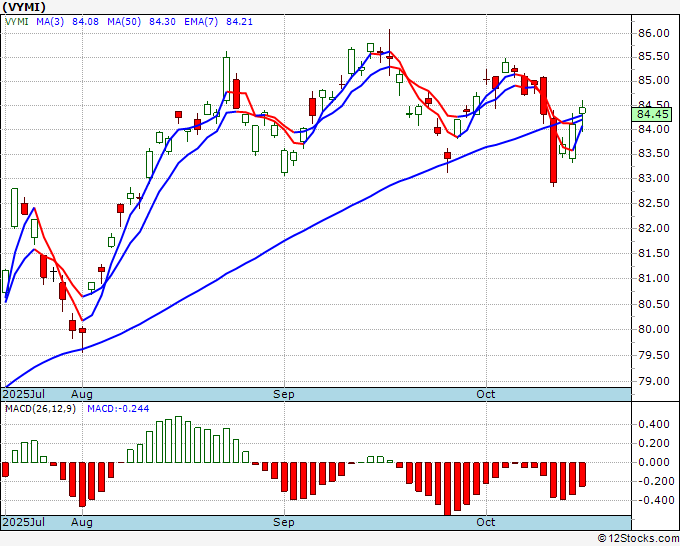Click the 86.00 price axis label
This screenshot has width=680, height=546.
point(653,33)
